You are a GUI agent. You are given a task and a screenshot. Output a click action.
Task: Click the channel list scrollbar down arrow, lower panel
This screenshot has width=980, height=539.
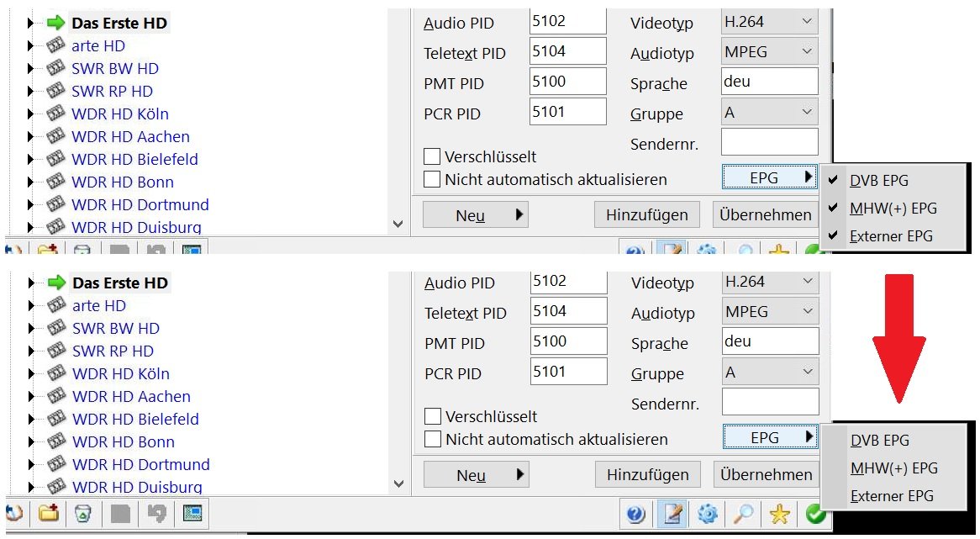(x=399, y=484)
